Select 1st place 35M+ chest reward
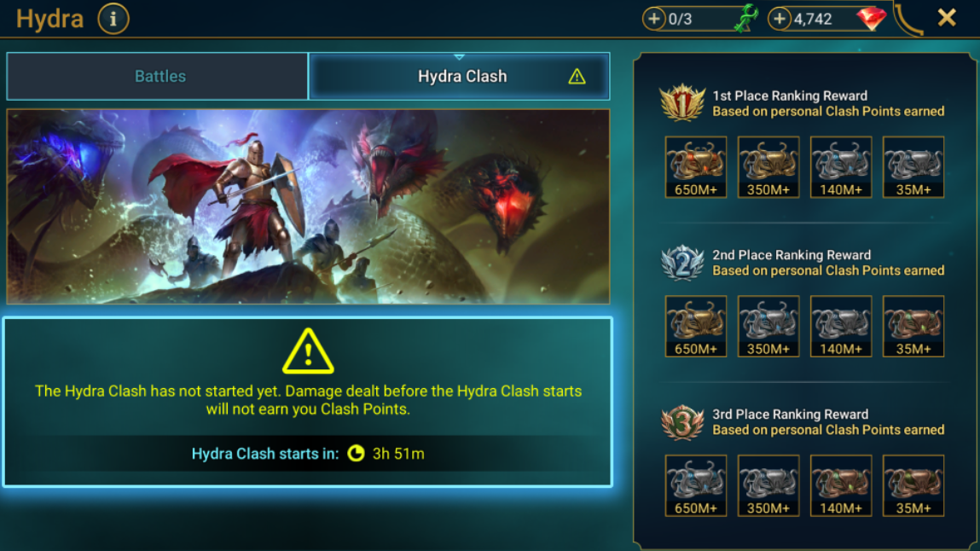The height and width of the screenshot is (551, 980). 913,167
